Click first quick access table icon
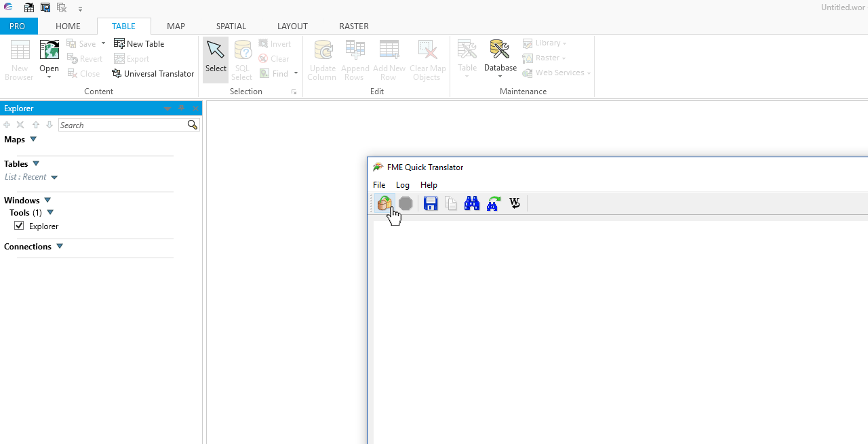Viewport: 868px width, 444px height. pos(29,8)
